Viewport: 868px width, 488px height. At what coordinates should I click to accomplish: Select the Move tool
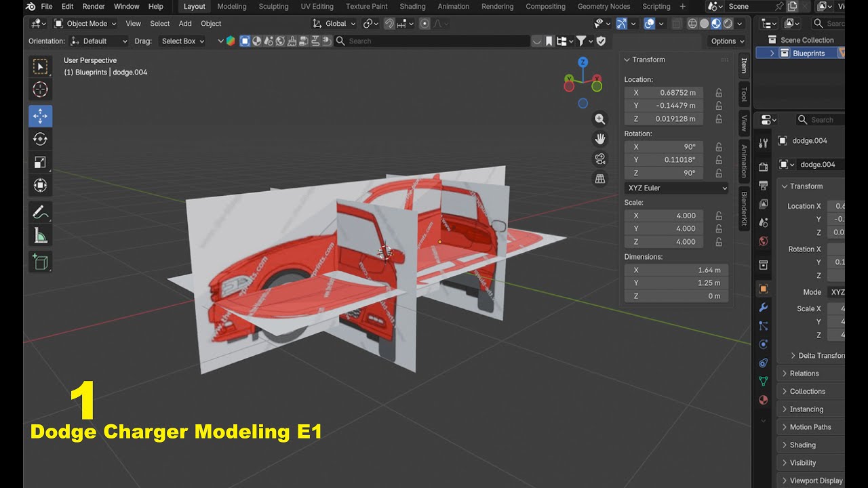[40, 116]
